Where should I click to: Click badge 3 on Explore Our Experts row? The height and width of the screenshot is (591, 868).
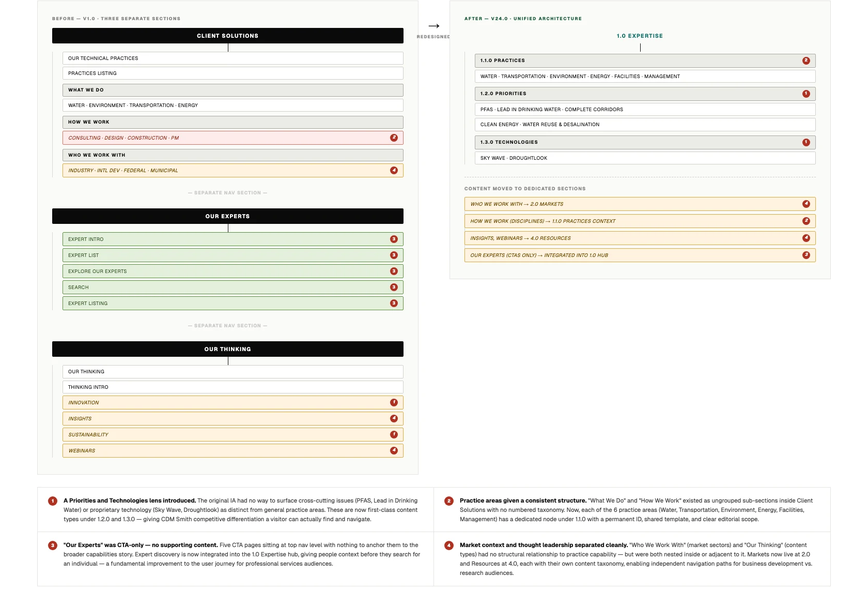click(x=394, y=271)
